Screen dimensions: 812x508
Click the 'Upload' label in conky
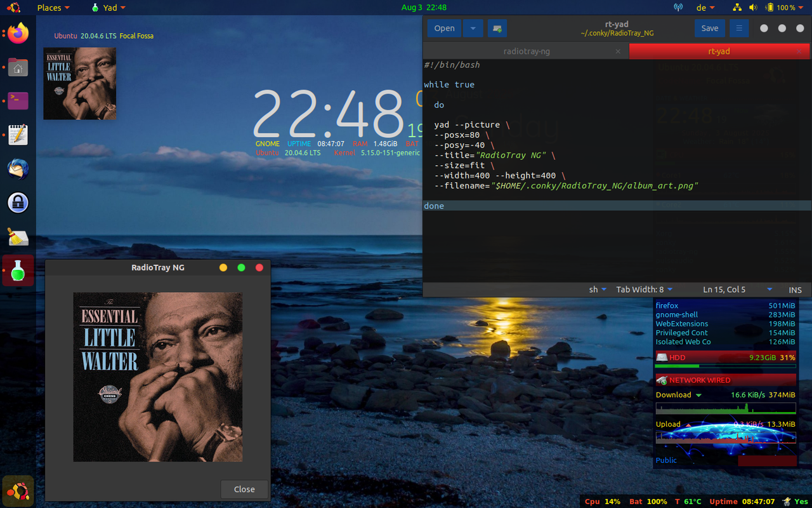point(668,424)
